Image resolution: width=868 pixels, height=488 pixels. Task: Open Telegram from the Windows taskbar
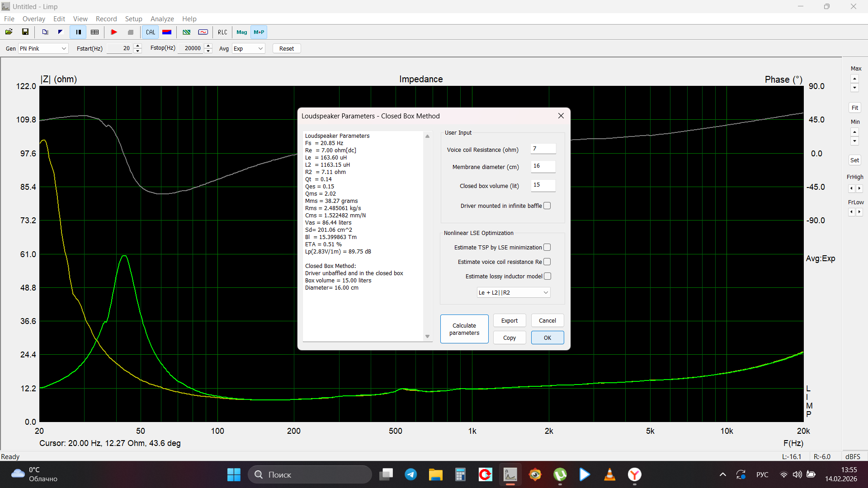(x=410, y=474)
